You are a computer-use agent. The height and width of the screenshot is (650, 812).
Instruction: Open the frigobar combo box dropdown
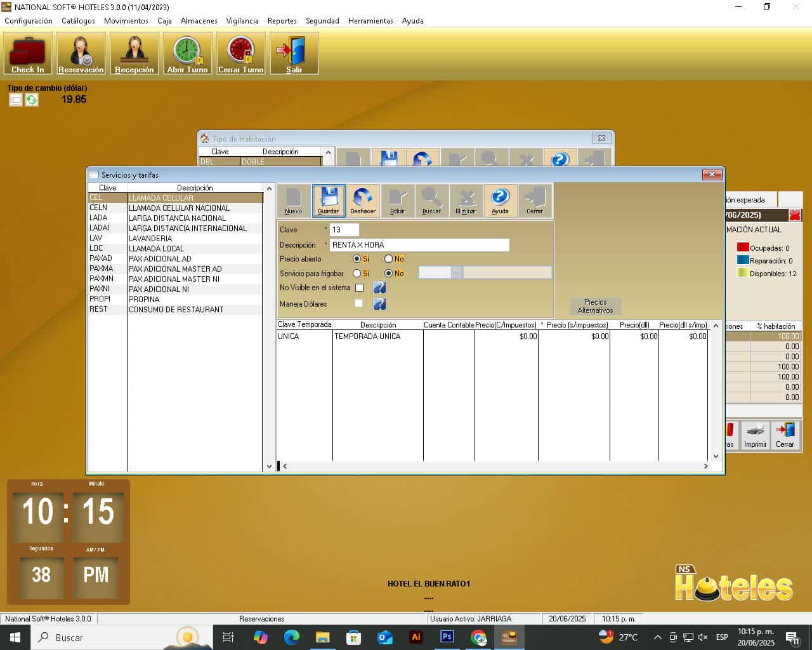pyautogui.click(x=456, y=273)
